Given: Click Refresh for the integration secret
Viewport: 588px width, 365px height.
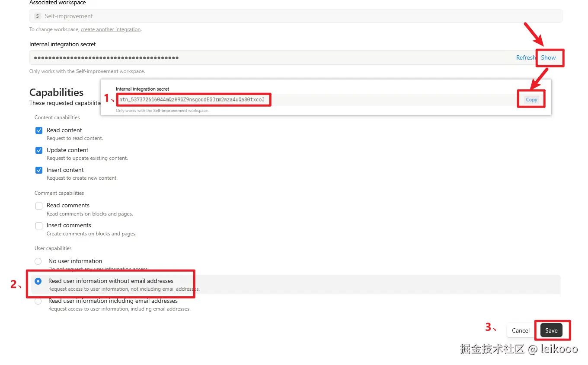Looking at the screenshot, I should pos(526,57).
